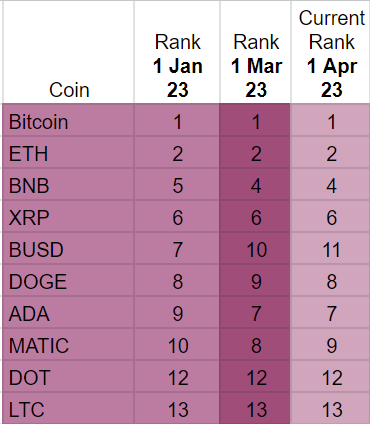Screen dimensions: 370x424
Task: Select the Current Rank 1 Apr 23 header
Action: (331, 52)
